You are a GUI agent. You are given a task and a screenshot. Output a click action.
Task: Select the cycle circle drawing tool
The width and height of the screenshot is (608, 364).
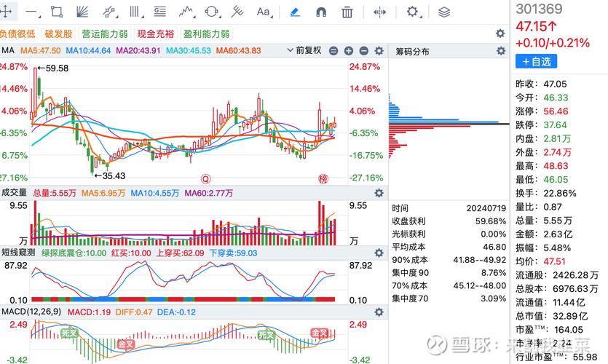pos(212,12)
